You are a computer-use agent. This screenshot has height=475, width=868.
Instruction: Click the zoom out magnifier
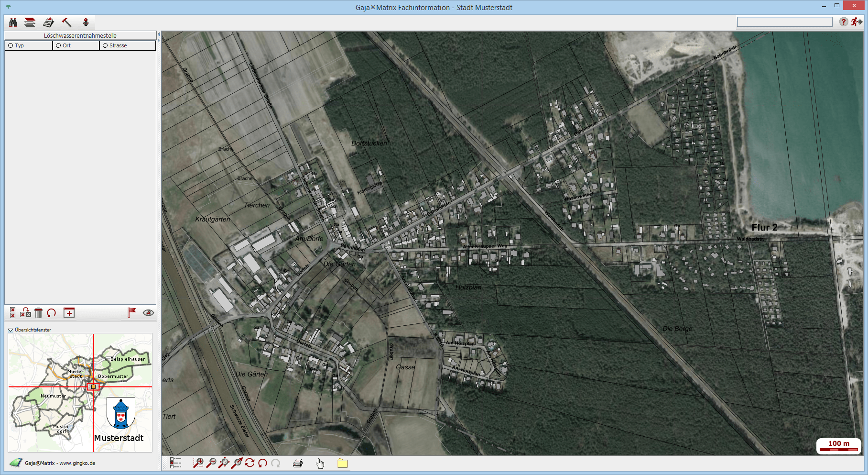(x=211, y=463)
